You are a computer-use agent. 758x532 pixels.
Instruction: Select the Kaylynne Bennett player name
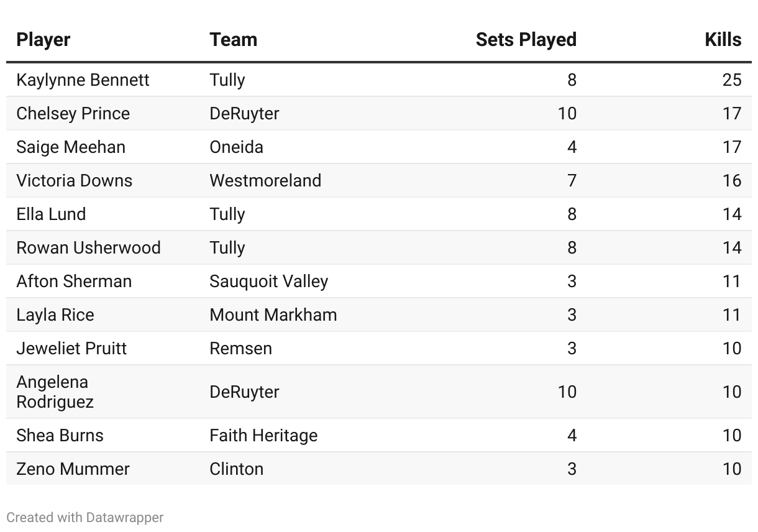click(83, 80)
